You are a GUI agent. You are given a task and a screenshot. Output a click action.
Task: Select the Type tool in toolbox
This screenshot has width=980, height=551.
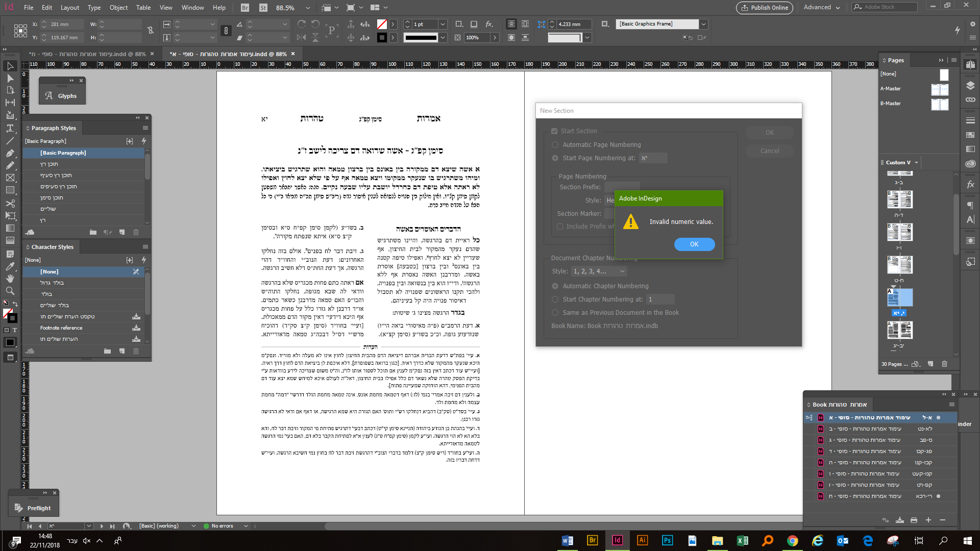pos(10,128)
